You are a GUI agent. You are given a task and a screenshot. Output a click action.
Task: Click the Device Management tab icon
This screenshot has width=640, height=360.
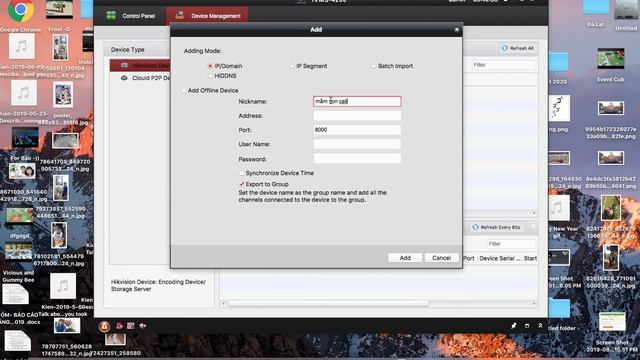[x=180, y=16]
